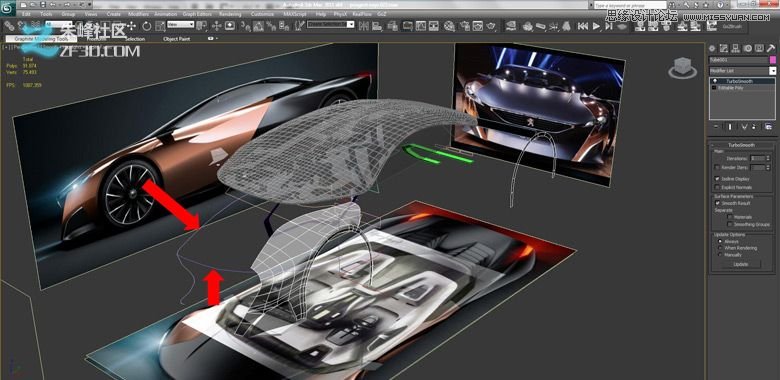Image resolution: width=780 pixels, height=380 pixels.
Task: Select the Rotate tool icon
Action: click(x=147, y=25)
